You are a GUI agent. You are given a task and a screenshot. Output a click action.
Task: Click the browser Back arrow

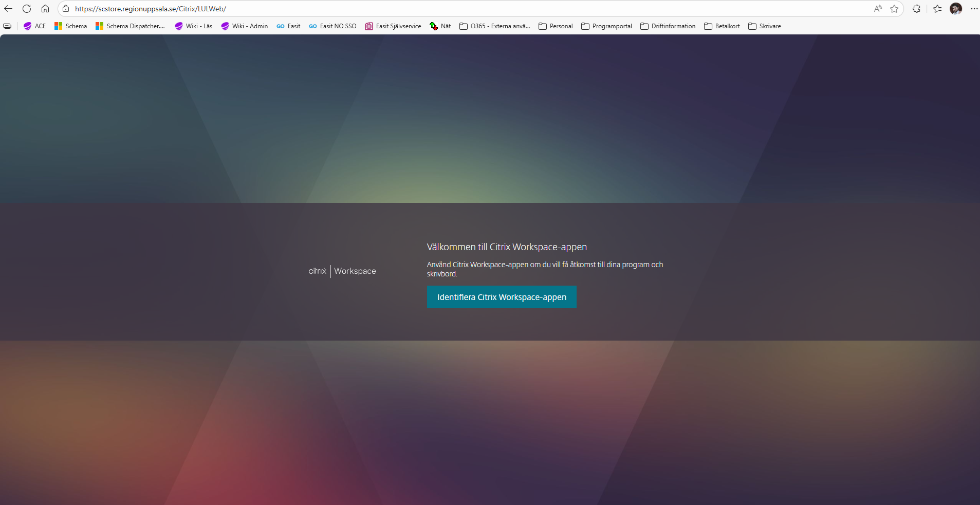tap(8, 9)
